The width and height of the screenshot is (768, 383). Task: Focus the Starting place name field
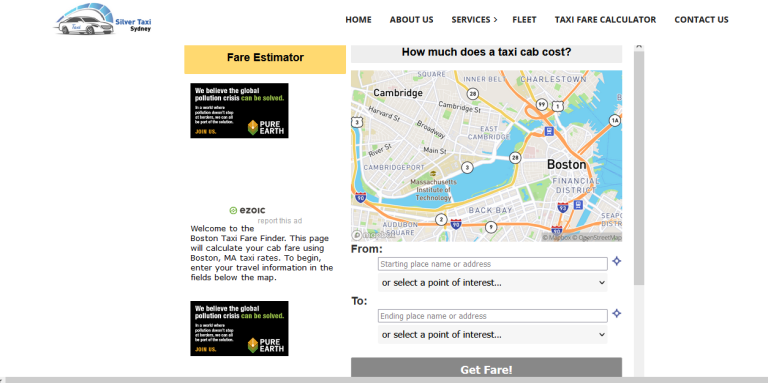493,264
